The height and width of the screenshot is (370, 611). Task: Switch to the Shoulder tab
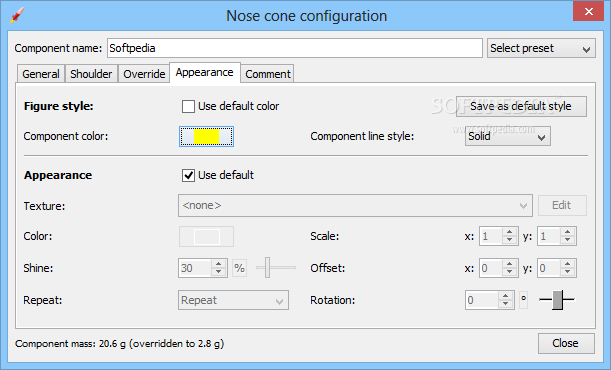[91, 74]
